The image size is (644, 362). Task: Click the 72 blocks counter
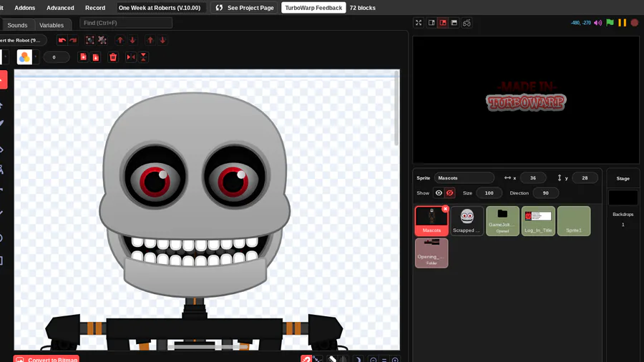click(x=362, y=8)
